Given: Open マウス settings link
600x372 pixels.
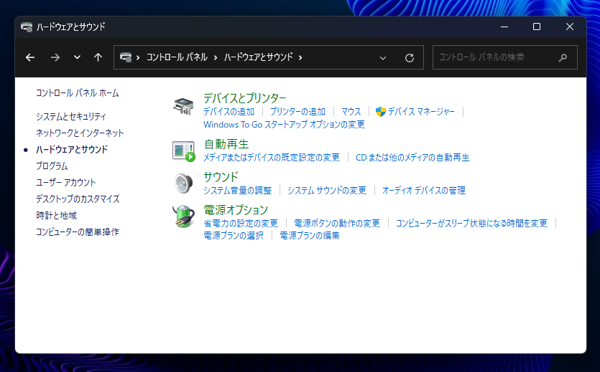Looking at the screenshot, I should [x=351, y=111].
